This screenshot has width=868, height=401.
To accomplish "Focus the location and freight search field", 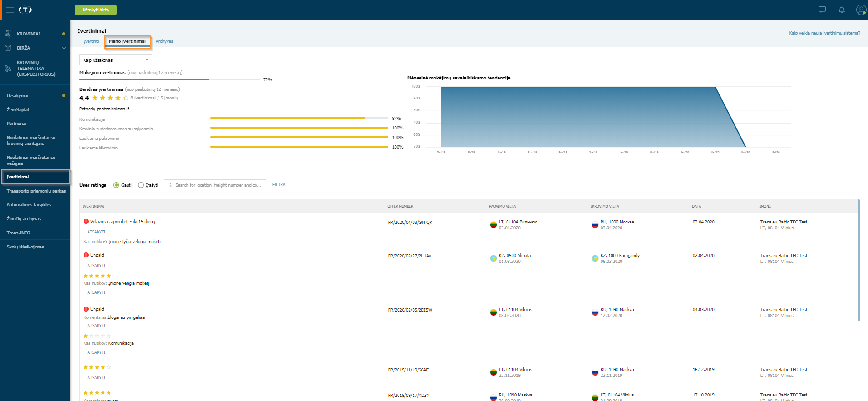I will tap(215, 185).
